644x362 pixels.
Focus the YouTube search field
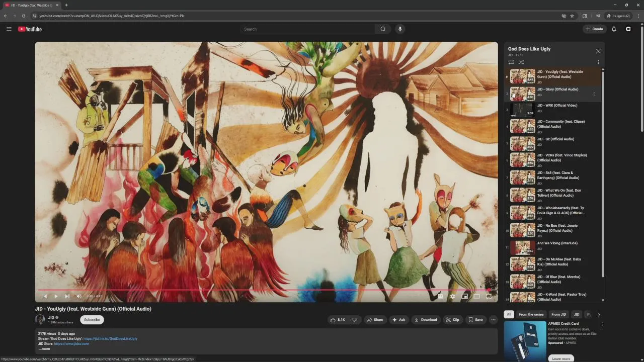tap(308, 29)
